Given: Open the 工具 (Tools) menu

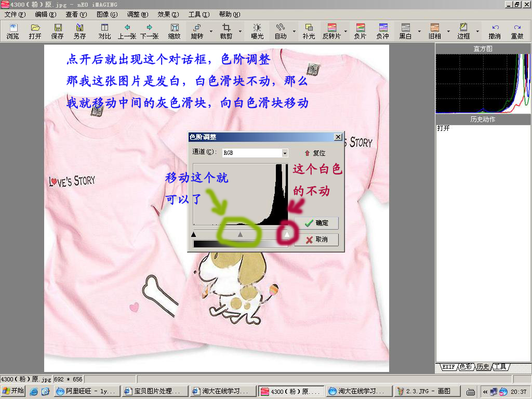Looking at the screenshot, I should click(199, 14).
